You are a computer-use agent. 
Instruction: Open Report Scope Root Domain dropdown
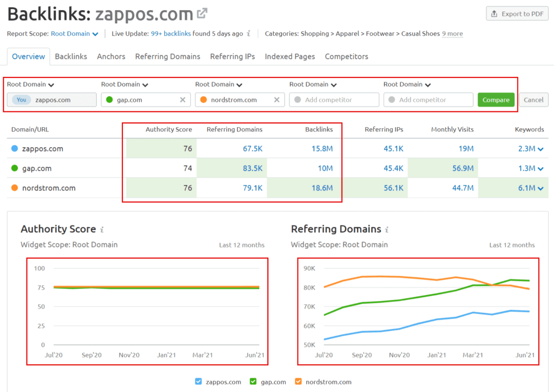click(75, 34)
